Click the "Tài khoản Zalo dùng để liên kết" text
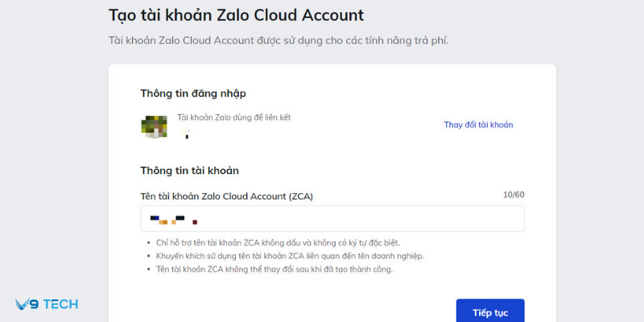Viewport: 644px width, 322px height. pyautogui.click(x=233, y=118)
